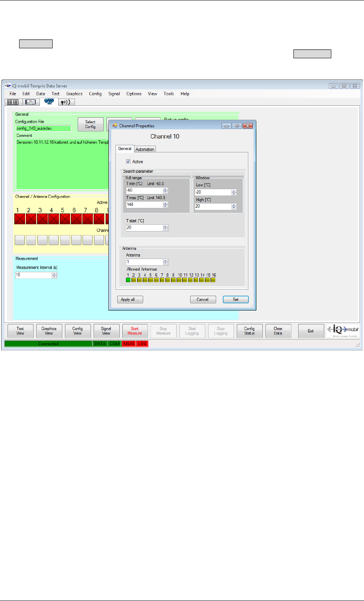Viewport: 364px width, 601px height.
Task: Toggle channel 3 red crossed active box
Action: tap(42, 219)
